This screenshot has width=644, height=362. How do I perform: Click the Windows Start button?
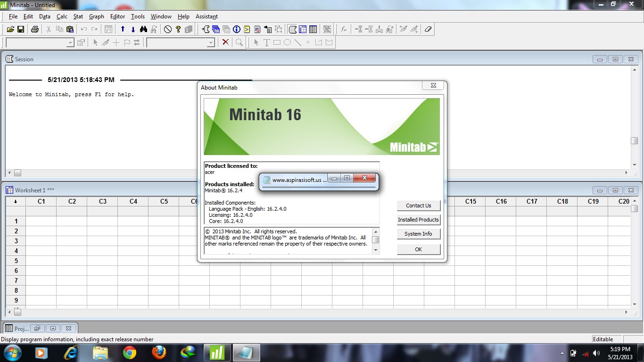(x=12, y=353)
